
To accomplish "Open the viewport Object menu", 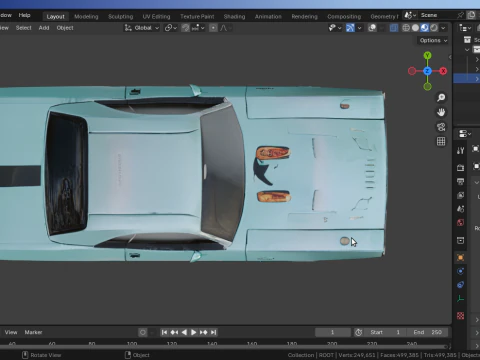I will click(65, 28).
